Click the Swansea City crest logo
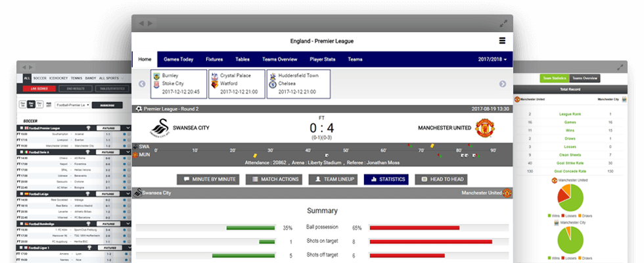 pos(159,128)
